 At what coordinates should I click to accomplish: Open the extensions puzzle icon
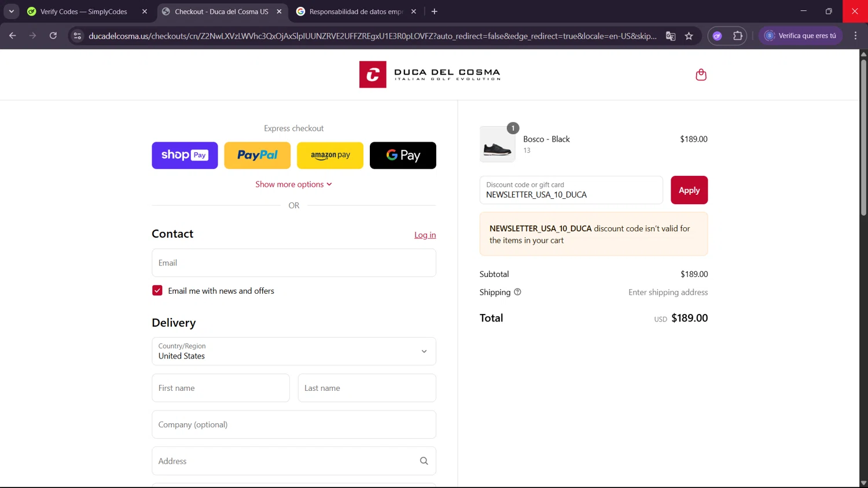pos(738,36)
